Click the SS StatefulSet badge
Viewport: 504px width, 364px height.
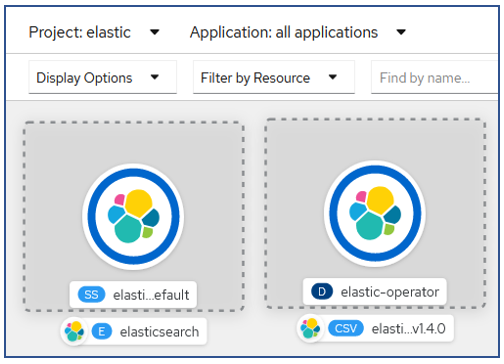(91, 295)
